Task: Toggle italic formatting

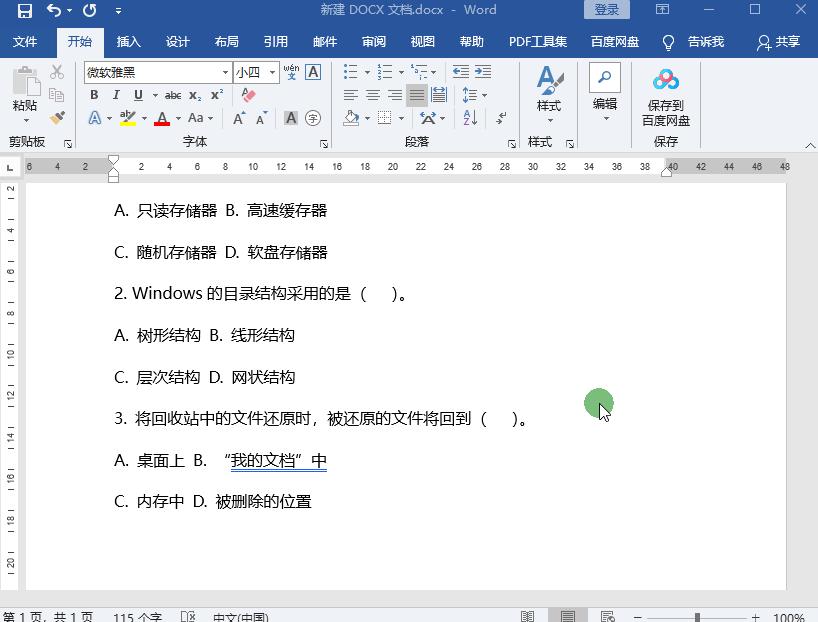Action: pos(116,94)
